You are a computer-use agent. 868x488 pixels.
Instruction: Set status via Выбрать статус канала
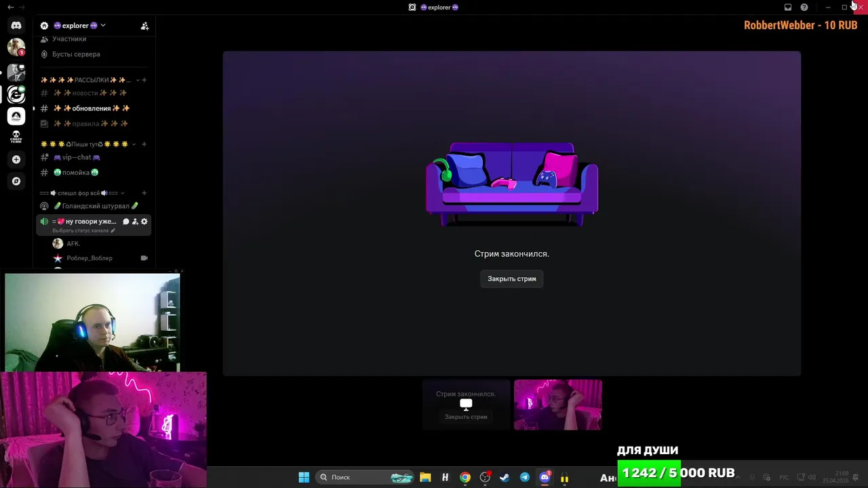(83, 230)
